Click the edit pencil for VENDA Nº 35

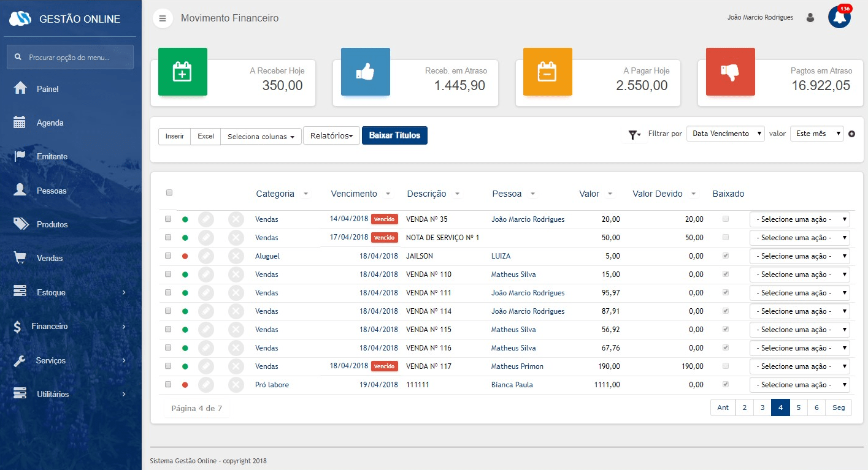pyautogui.click(x=206, y=219)
